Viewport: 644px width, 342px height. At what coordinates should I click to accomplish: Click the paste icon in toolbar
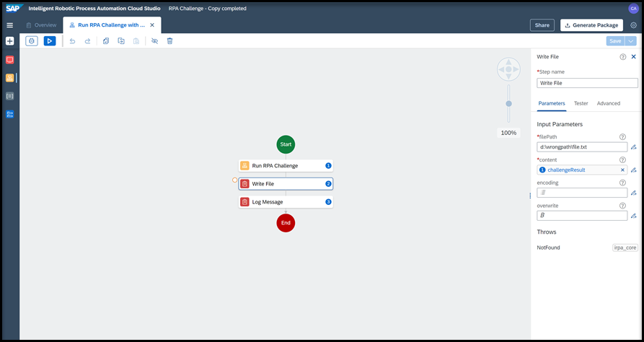136,41
